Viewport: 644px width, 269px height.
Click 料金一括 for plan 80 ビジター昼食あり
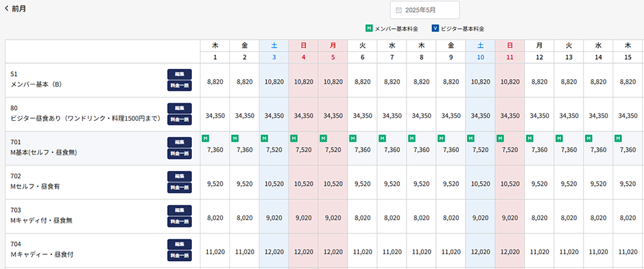tap(179, 119)
